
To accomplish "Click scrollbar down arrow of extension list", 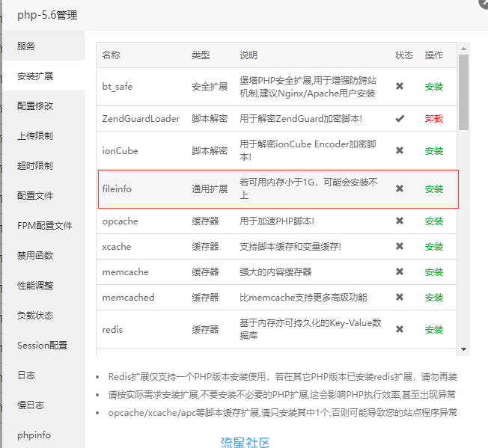I will click(463, 349).
